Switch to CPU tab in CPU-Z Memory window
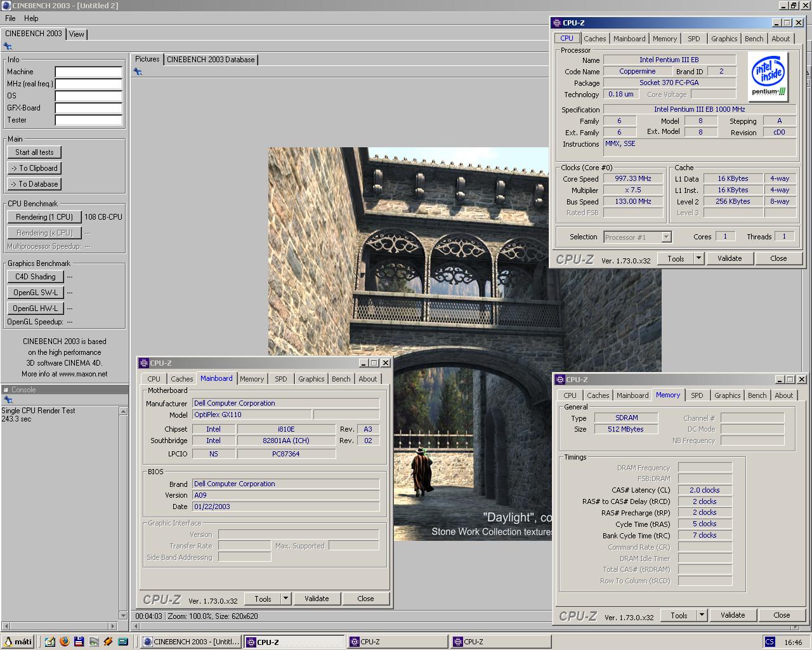The height and width of the screenshot is (650, 812). 570,395
